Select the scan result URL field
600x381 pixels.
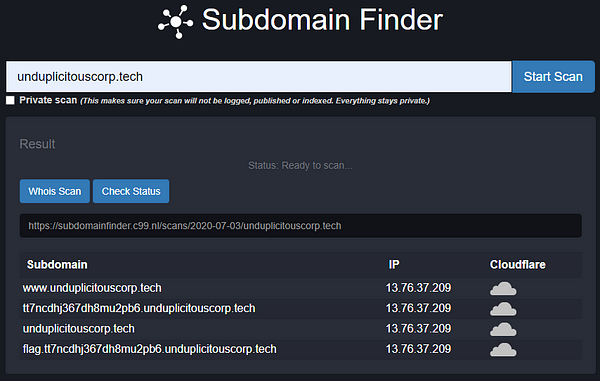(301, 226)
